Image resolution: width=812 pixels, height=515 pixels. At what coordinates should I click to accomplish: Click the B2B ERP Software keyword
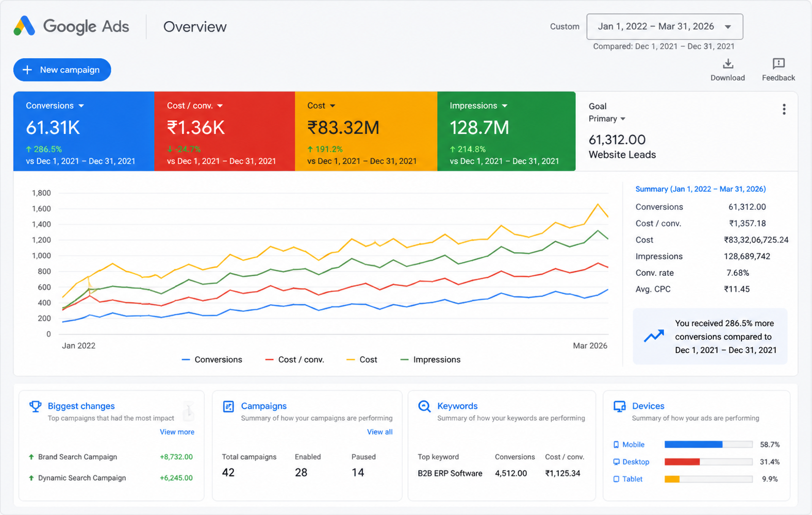(450, 473)
